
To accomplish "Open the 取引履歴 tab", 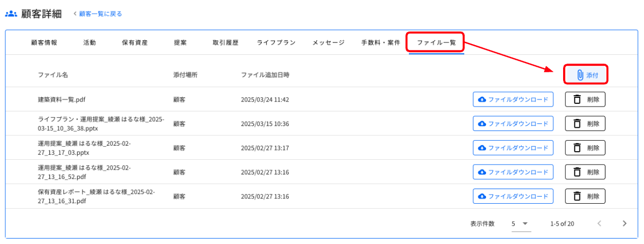I will click(225, 42).
